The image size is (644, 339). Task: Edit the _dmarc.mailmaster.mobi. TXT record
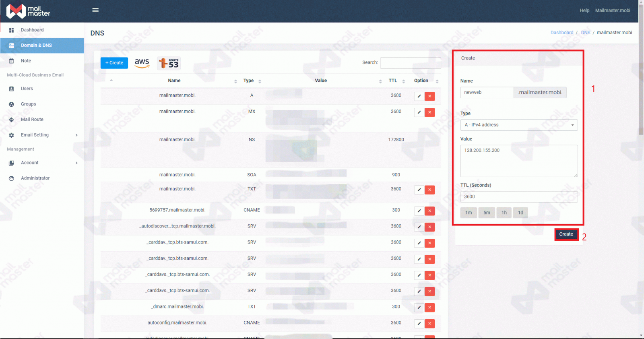pos(419,308)
